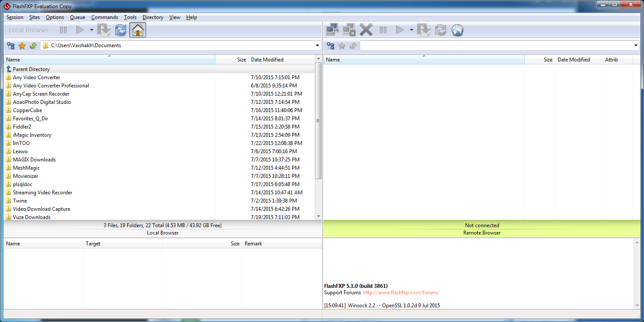
Task: Refresh the local file listing
Action: 120,30
